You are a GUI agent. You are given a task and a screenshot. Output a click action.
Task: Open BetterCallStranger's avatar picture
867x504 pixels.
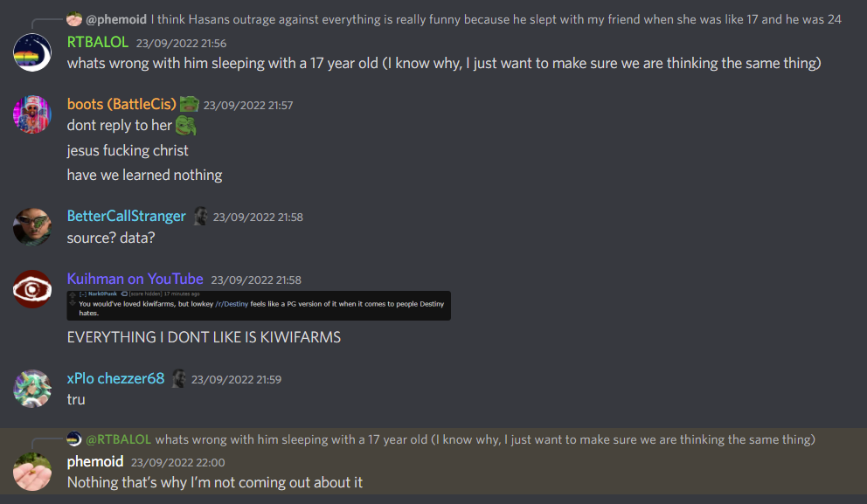tap(32, 226)
